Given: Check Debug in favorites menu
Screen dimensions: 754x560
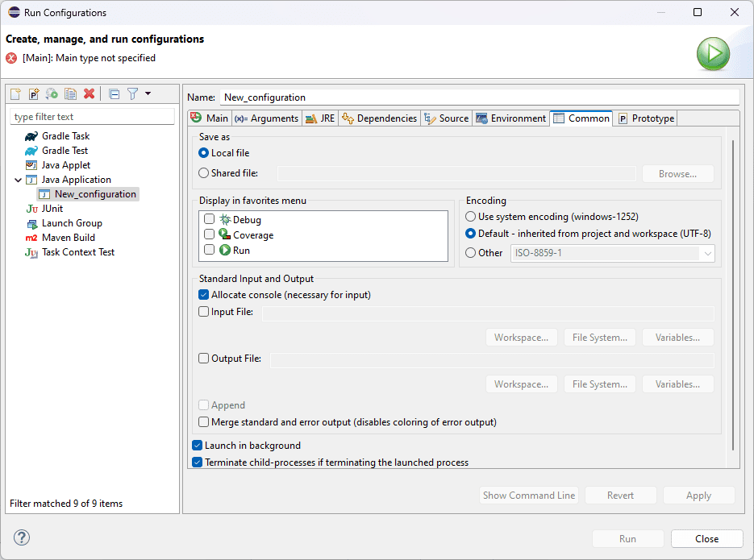Looking at the screenshot, I should click(x=209, y=219).
